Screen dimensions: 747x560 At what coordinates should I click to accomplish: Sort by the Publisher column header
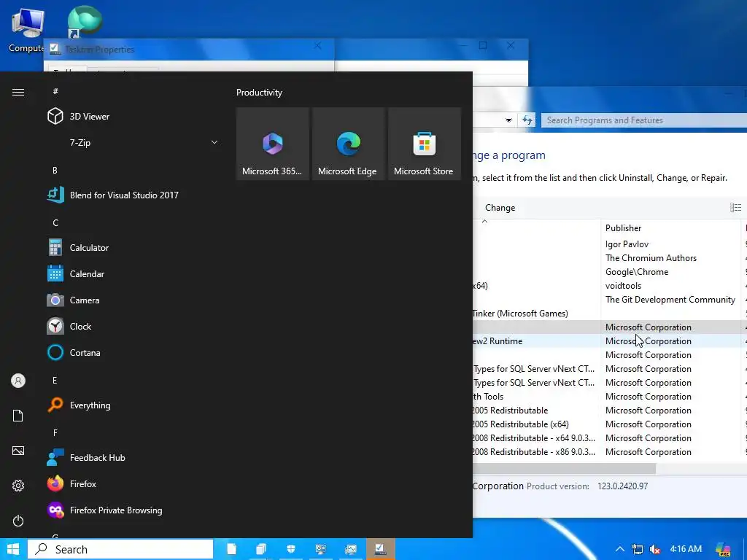click(x=623, y=228)
